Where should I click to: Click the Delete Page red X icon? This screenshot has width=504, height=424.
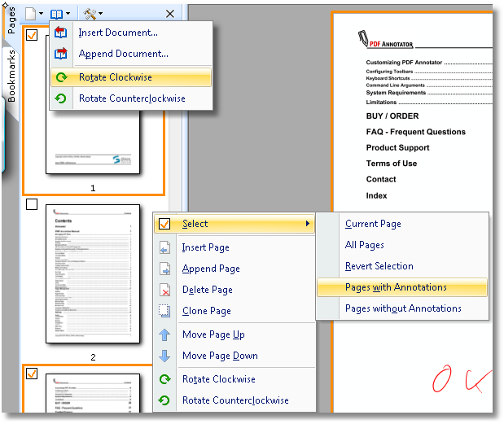pyautogui.click(x=165, y=290)
